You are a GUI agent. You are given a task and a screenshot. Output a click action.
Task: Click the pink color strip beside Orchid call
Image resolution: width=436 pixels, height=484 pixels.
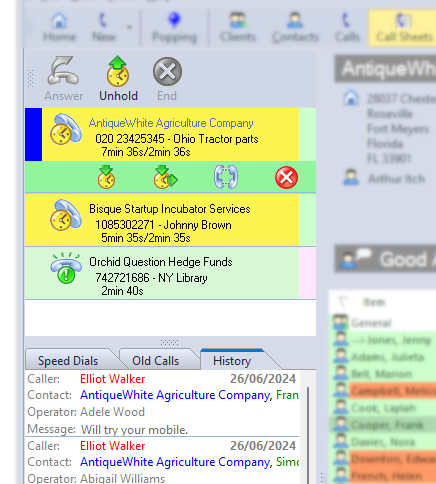pyautogui.click(x=307, y=273)
